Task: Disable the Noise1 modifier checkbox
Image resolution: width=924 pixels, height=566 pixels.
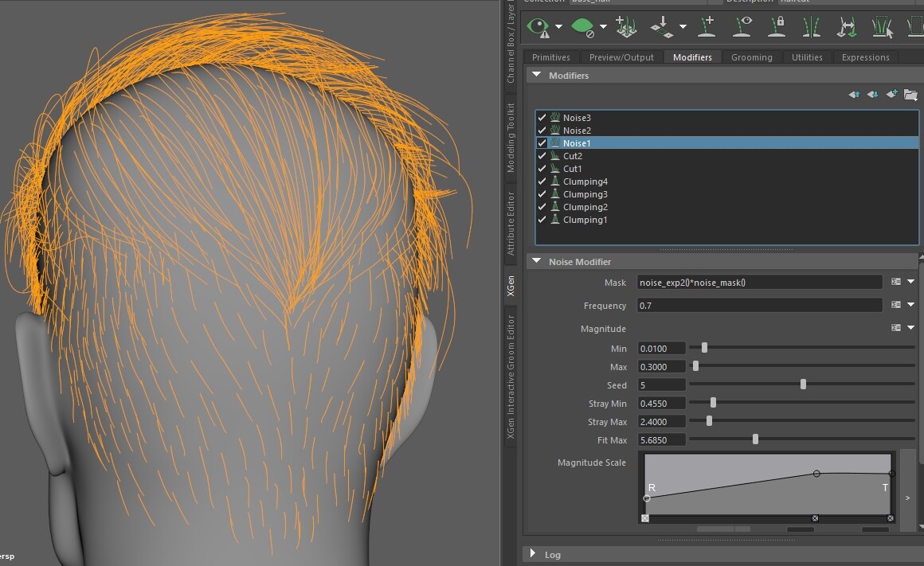Action: pyautogui.click(x=542, y=143)
